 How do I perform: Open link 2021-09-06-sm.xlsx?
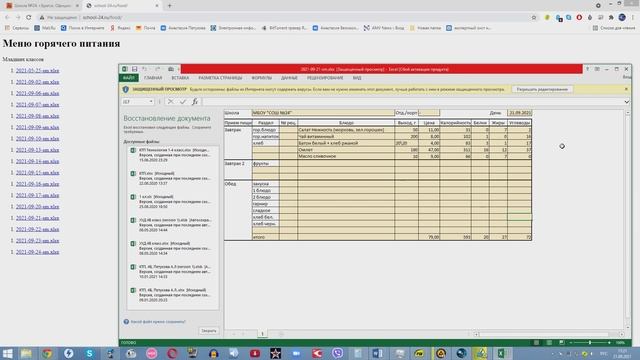point(38,93)
